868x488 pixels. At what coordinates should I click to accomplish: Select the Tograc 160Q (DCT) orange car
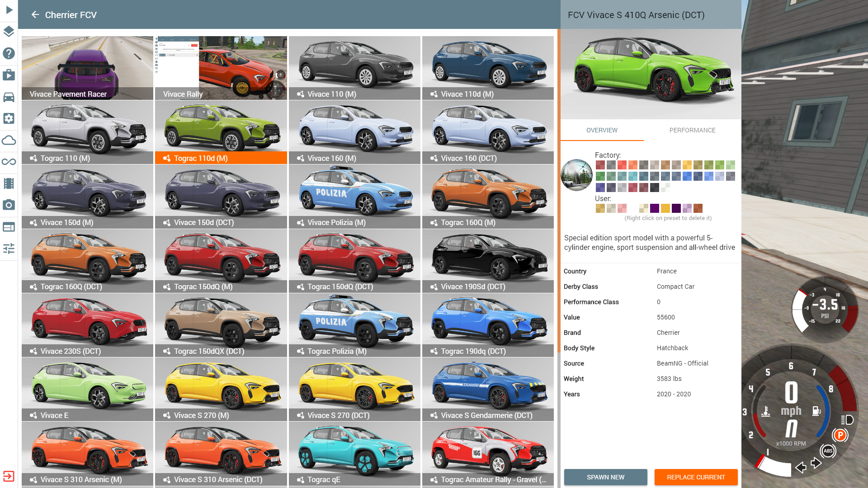[87, 261]
